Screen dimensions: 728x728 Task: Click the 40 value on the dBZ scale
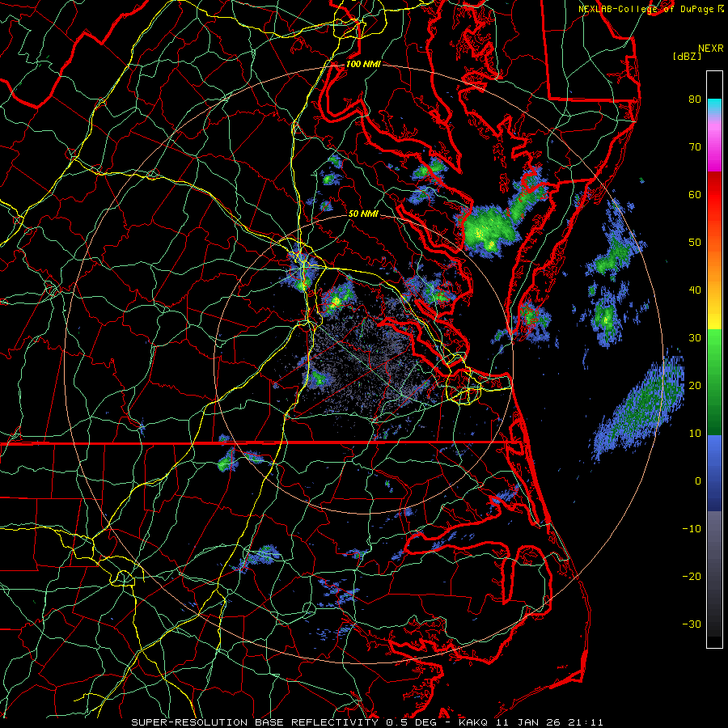695,290
